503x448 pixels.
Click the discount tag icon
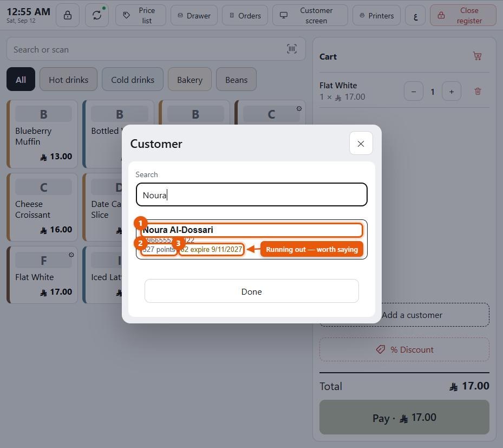pos(381,349)
